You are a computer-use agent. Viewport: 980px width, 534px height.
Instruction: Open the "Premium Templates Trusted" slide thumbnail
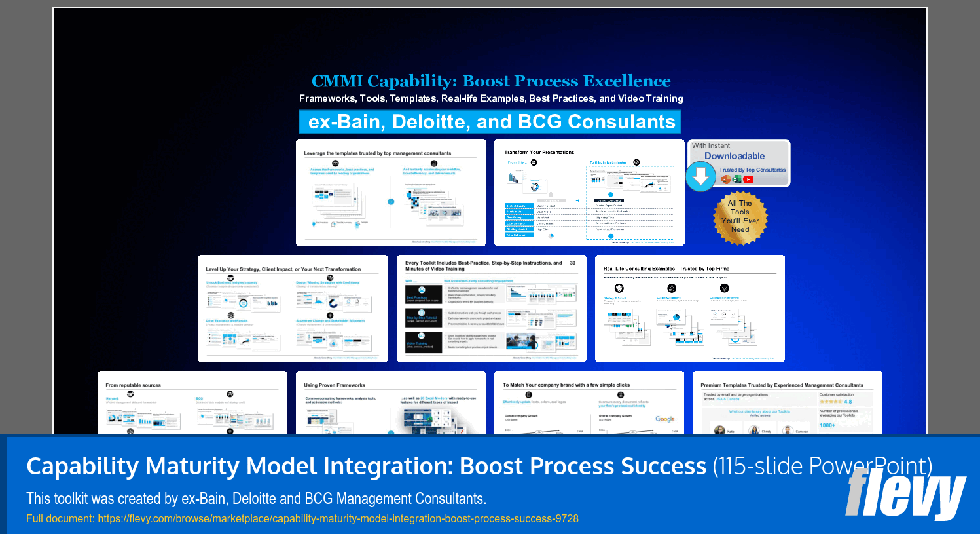(788, 402)
